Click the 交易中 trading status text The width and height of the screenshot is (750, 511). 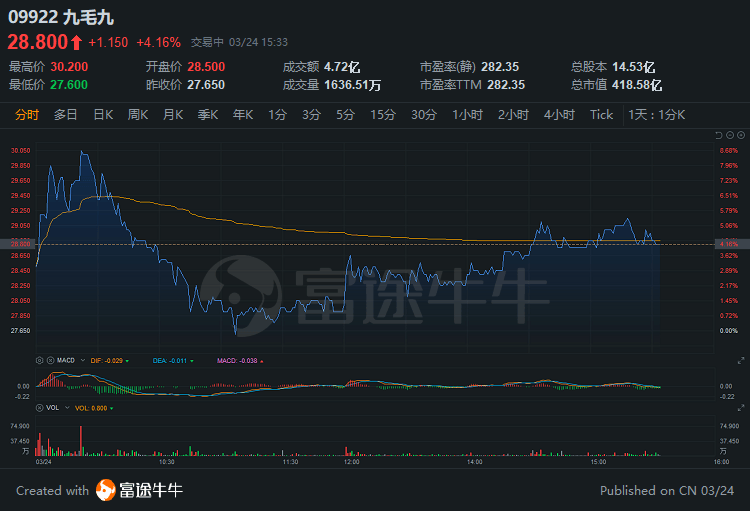(207, 42)
